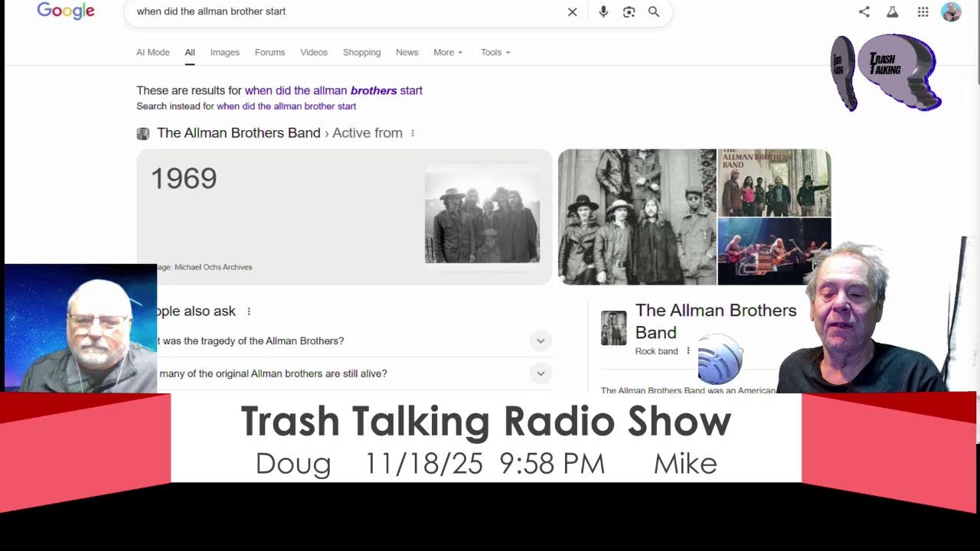Open Google account profile avatar
Viewport: 980px width, 551px height.
[x=951, y=11]
